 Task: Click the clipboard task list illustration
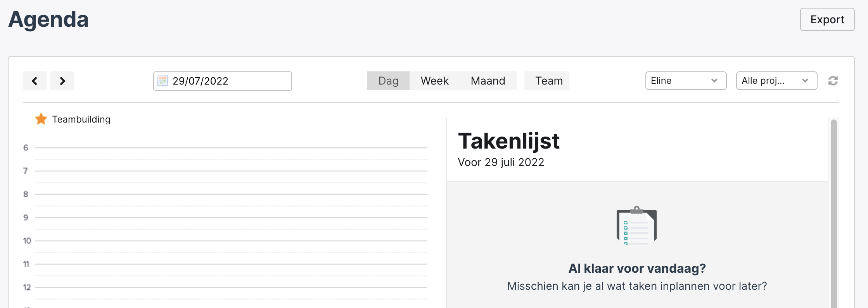pyautogui.click(x=636, y=225)
